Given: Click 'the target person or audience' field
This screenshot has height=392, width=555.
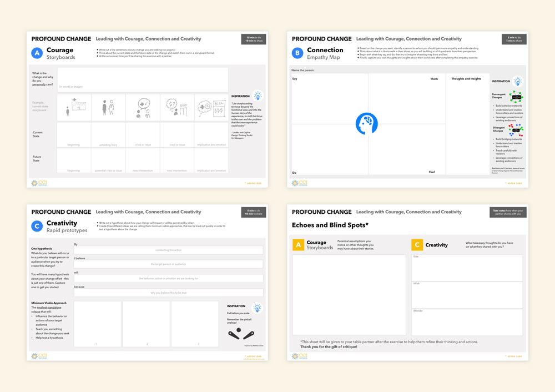Looking at the screenshot, I should pos(169,264).
